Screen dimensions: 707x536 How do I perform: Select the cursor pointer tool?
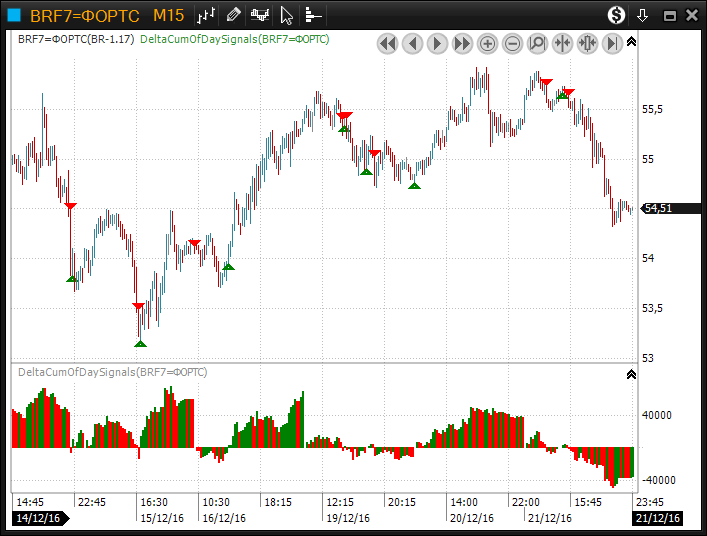[287, 16]
